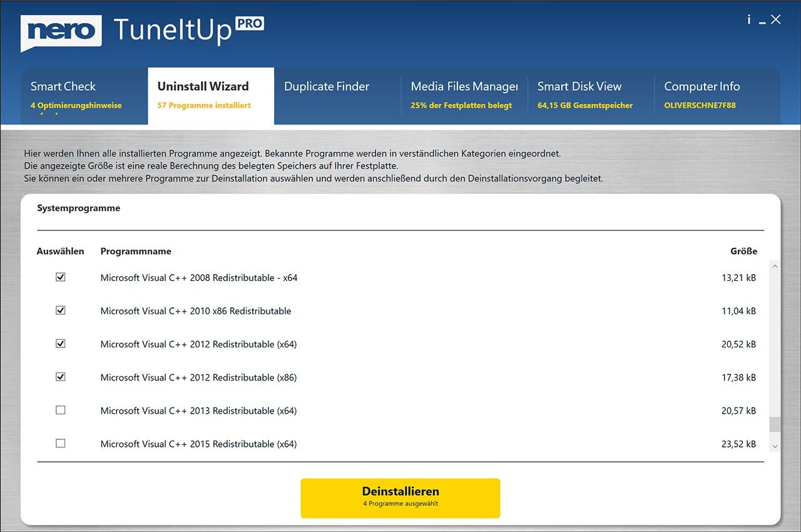Image resolution: width=801 pixels, height=532 pixels.
Task: Select Microsoft Visual C++ 2013 Redistributable (x64) name
Action: (198, 411)
